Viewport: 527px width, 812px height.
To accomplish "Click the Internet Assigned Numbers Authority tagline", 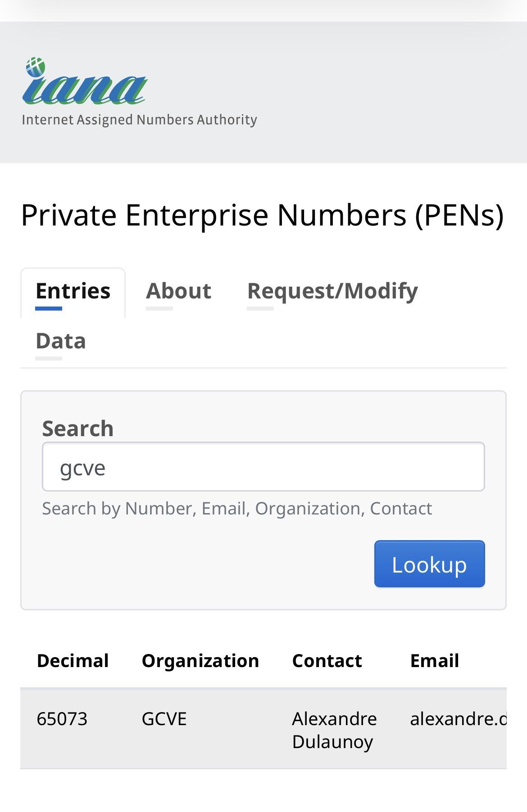I will coord(139,120).
